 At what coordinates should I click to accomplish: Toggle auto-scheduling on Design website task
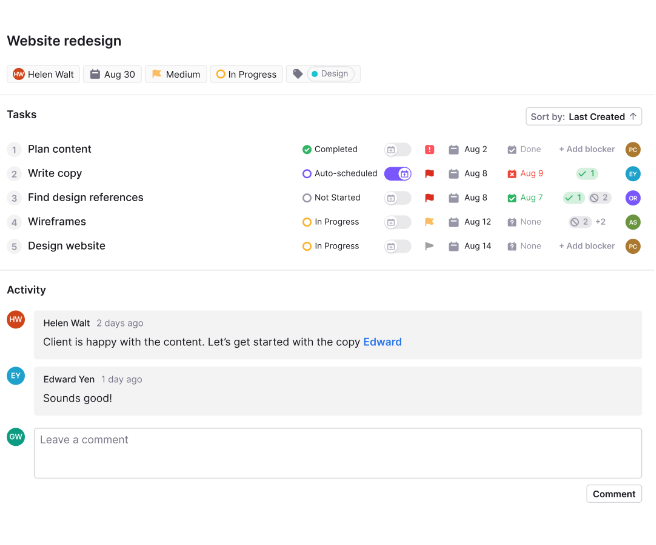(397, 246)
